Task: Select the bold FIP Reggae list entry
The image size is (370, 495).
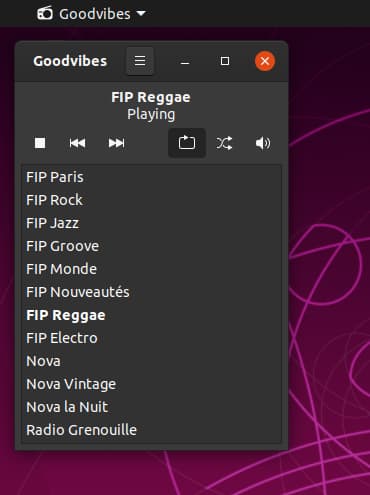Action: 151,315
